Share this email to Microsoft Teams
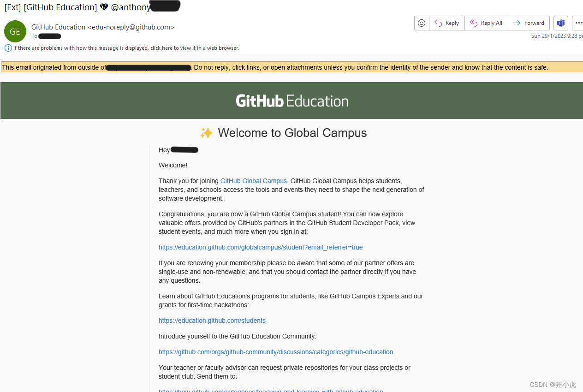Image resolution: width=583 pixels, height=392 pixels. (x=560, y=23)
